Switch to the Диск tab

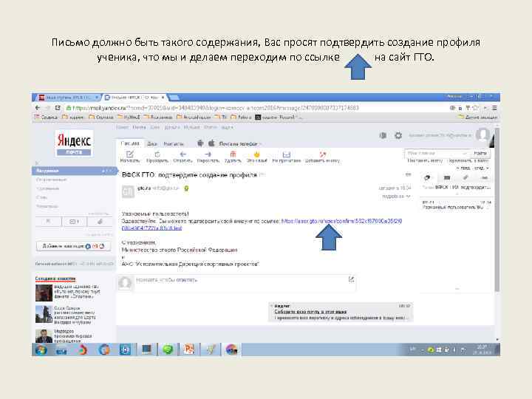152,144
